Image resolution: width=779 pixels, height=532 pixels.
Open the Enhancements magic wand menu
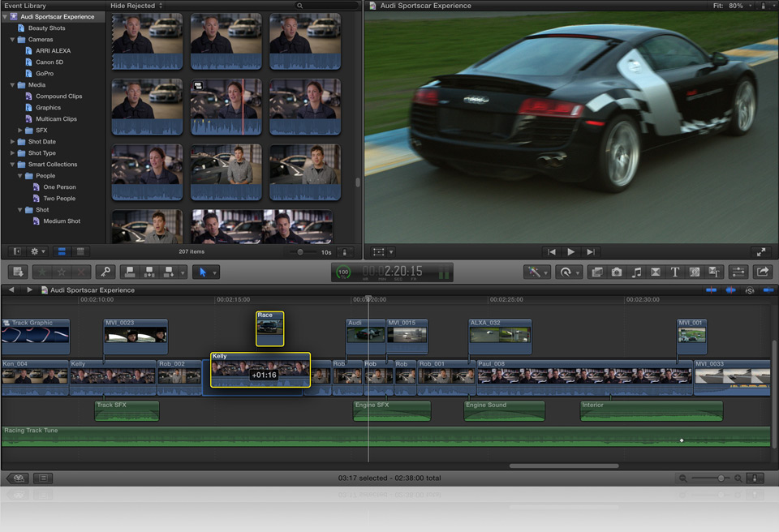click(x=536, y=272)
